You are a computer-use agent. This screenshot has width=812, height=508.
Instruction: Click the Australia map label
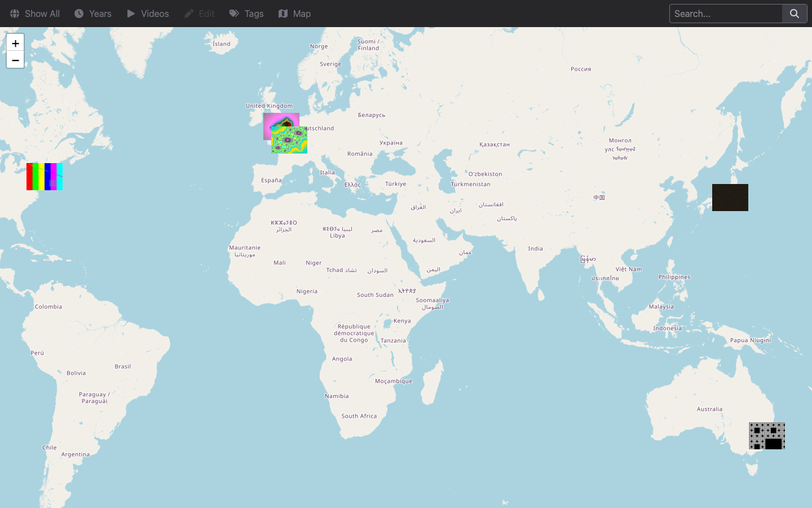[x=709, y=409]
